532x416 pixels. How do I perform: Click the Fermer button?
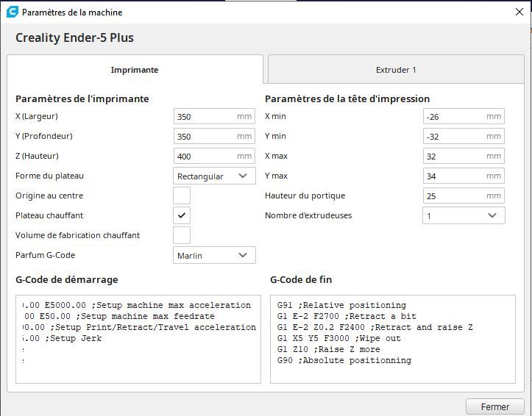pyautogui.click(x=495, y=406)
